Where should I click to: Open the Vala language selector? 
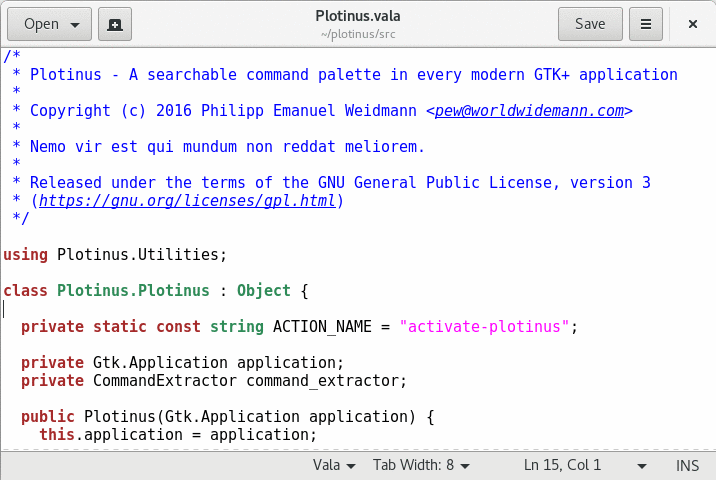coord(334,465)
